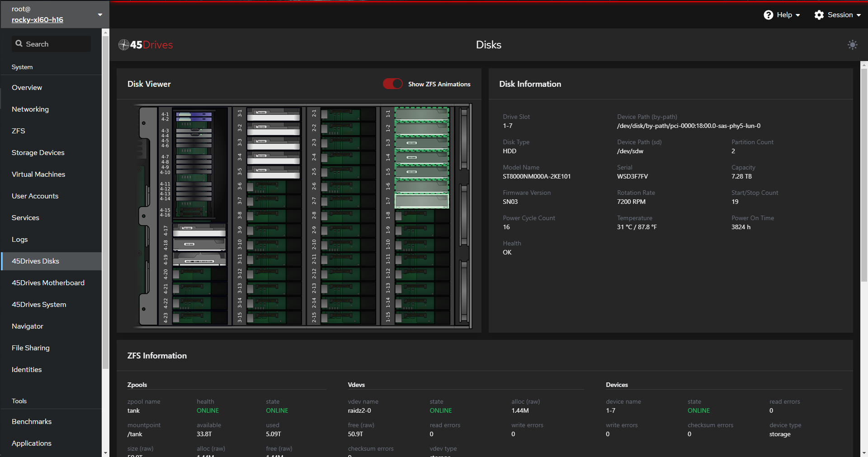Click empty slot 4-22
The height and width of the screenshot is (457, 868).
199,303
